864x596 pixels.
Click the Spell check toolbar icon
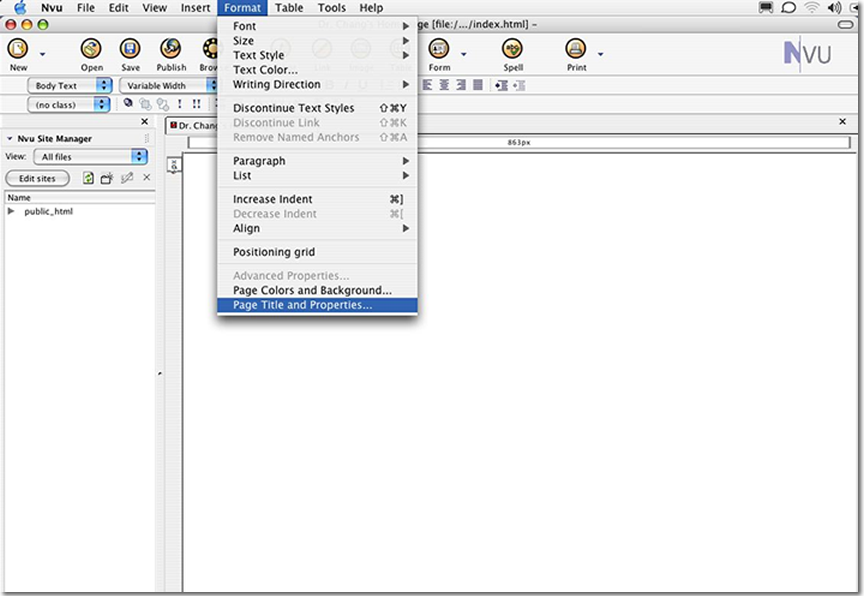(x=512, y=49)
